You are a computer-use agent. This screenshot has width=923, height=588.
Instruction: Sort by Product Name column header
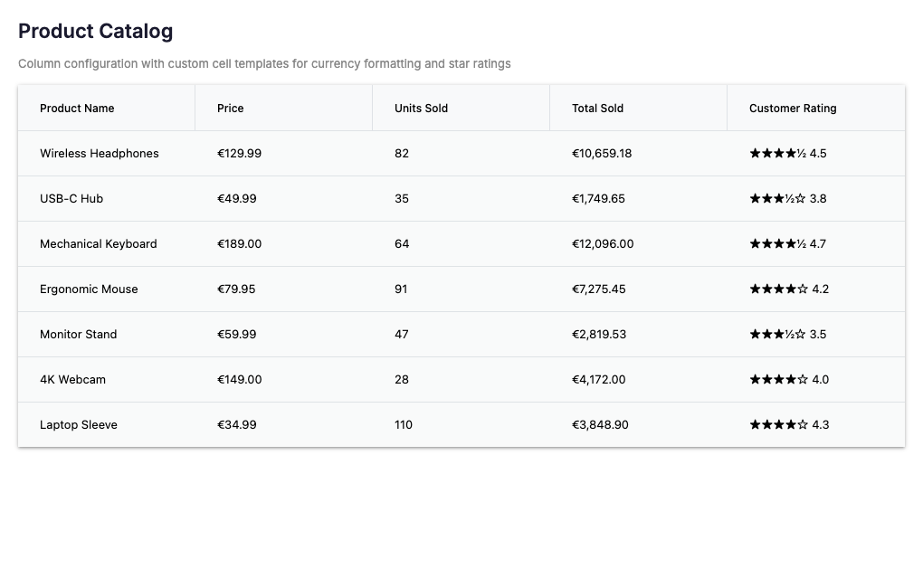(x=77, y=109)
